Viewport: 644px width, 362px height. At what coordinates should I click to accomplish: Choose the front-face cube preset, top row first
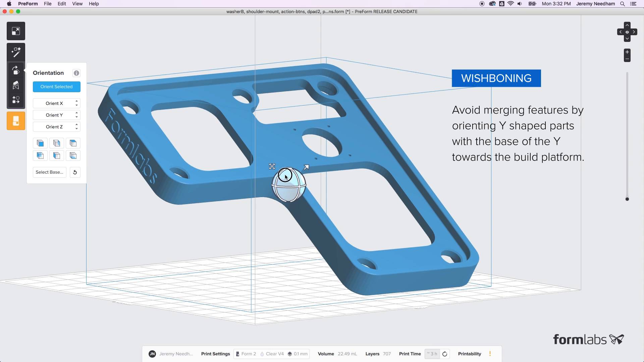tap(40, 143)
